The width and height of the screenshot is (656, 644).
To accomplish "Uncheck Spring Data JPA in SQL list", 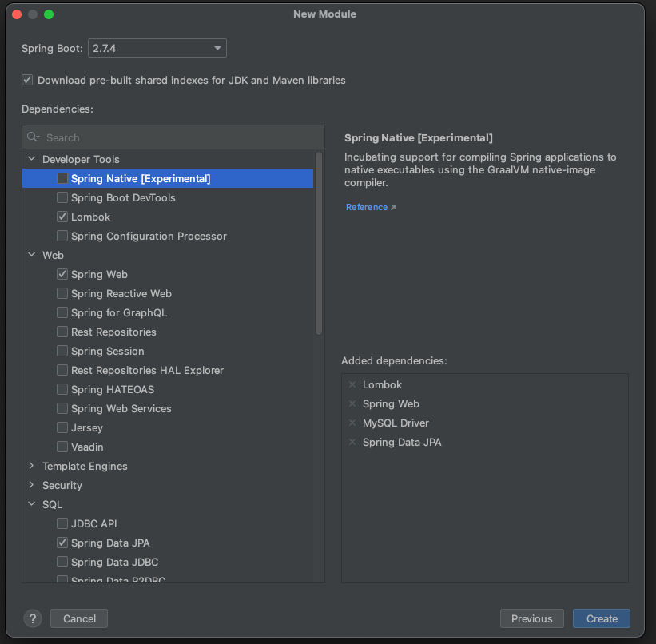I will 62,543.
